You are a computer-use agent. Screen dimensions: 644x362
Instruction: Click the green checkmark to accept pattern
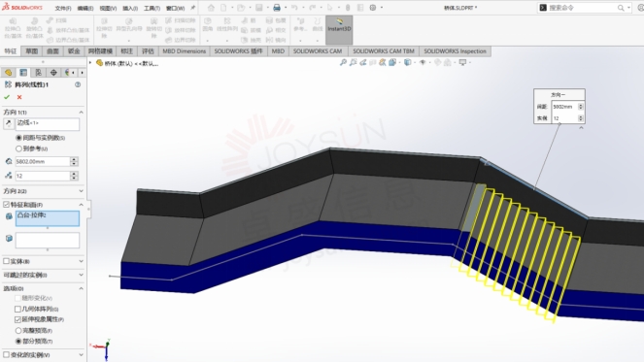coord(7,97)
